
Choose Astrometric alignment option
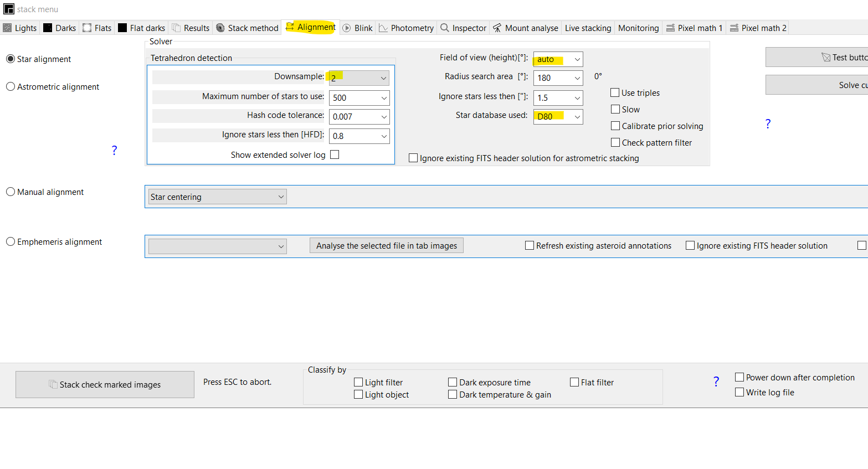click(x=11, y=86)
